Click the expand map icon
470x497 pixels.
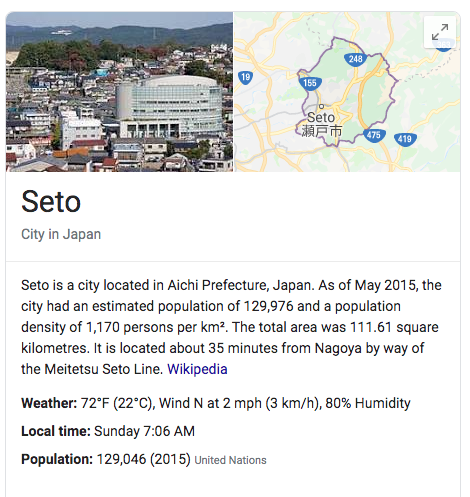point(440,32)
